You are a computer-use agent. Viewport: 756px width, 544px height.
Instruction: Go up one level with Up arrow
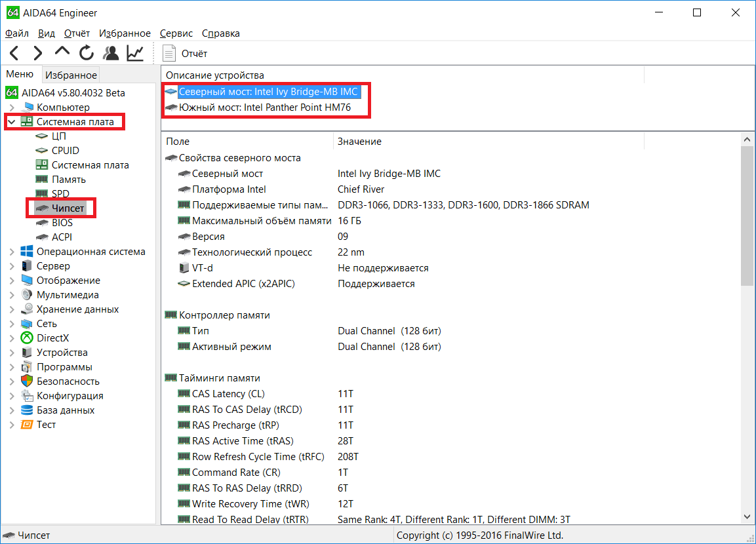point(62,52)
